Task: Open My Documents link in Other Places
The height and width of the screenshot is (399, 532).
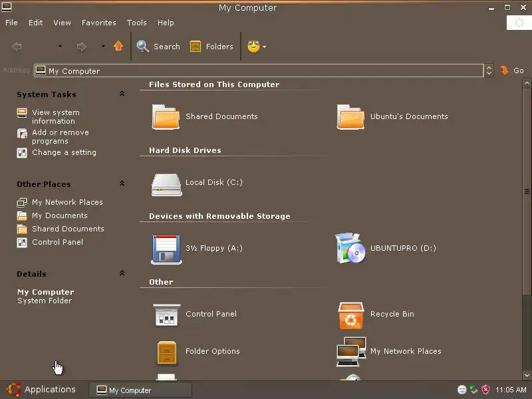Action: coord(60,215)
